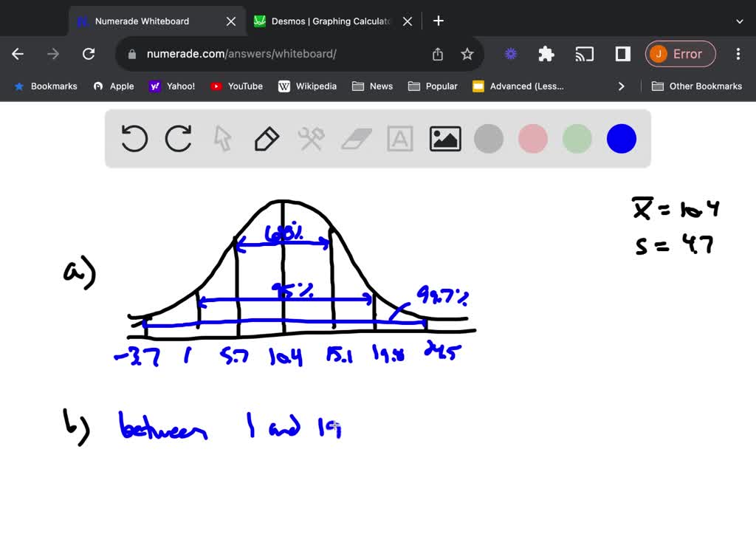Expand hidden bookmarks with chevron

[622, 86]
